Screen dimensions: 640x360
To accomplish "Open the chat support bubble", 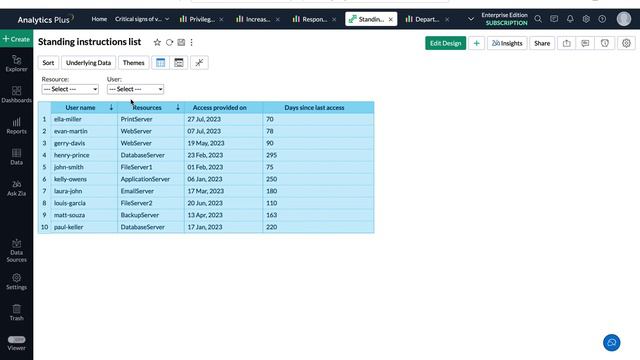I will pos(611,343).
